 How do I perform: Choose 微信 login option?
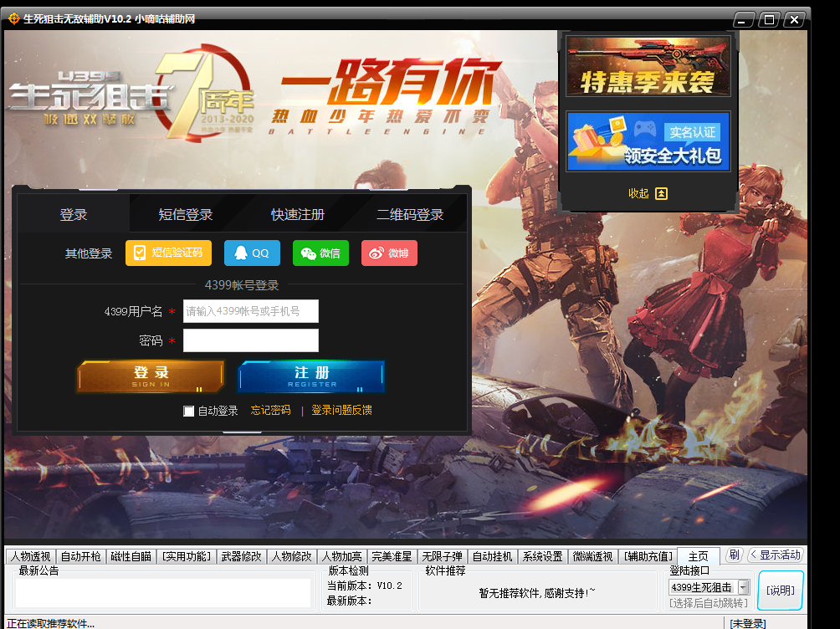(320, 253)
